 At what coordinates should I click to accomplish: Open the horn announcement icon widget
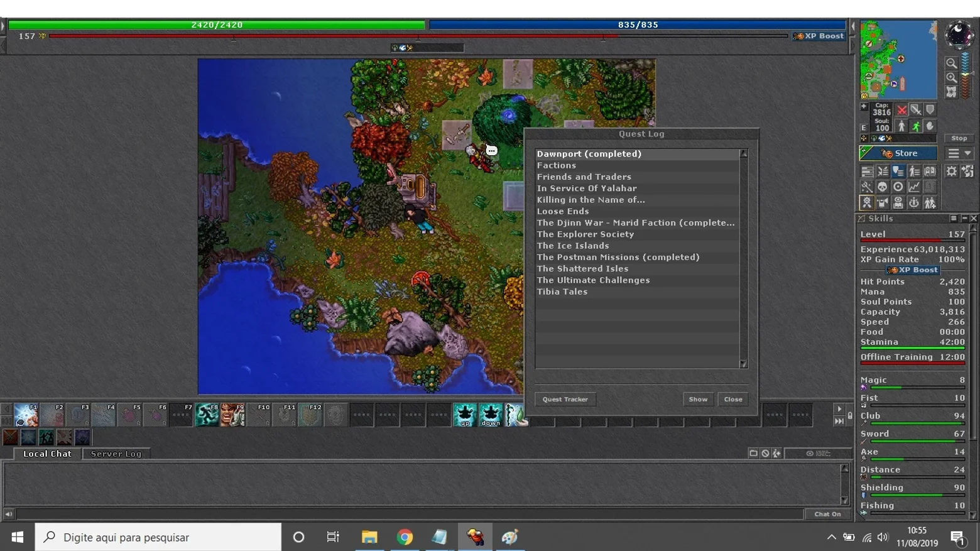pyautogui.click(x=883, y=202)
